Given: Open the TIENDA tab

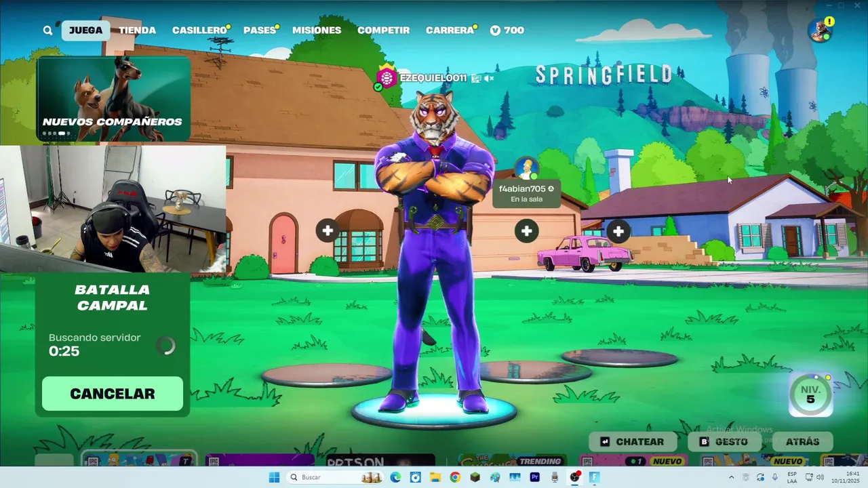Looking at the screenshot, I should pos(137,30).
